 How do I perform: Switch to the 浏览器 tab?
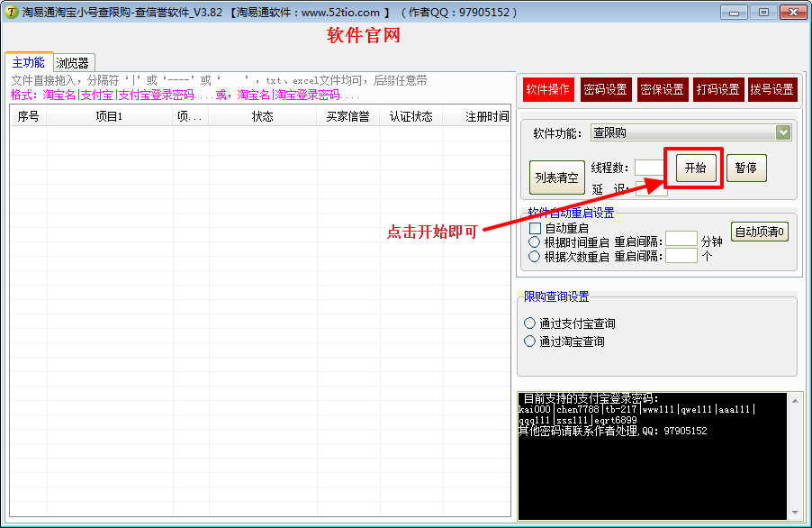click(72, 63)
